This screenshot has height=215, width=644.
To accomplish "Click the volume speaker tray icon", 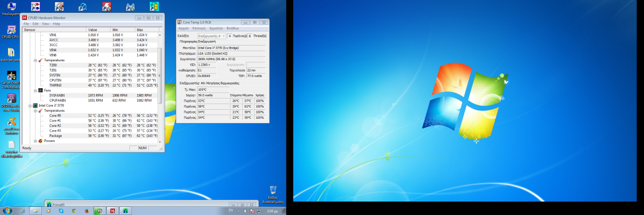I will [245, 211].
